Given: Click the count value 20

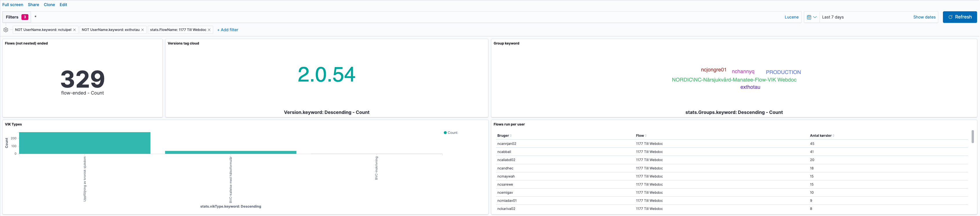Looking at the screenshot, I should click(x=812, y=160).
